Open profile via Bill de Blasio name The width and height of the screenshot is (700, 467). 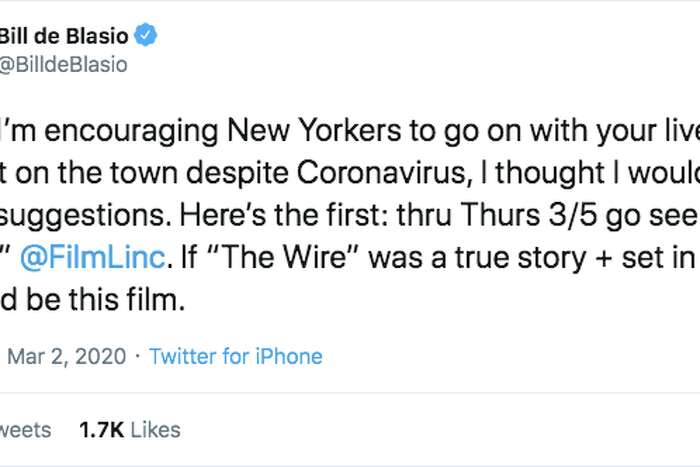tap(64, 37)
